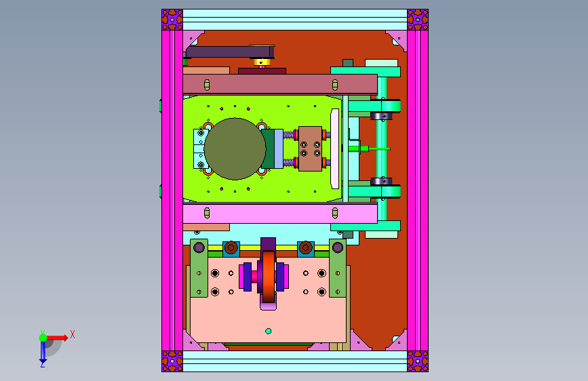Image resolution: width=588 pixels, height=381 pixels.
Task: Select the large olive circular disc
Action: click(x=235, y=149)
